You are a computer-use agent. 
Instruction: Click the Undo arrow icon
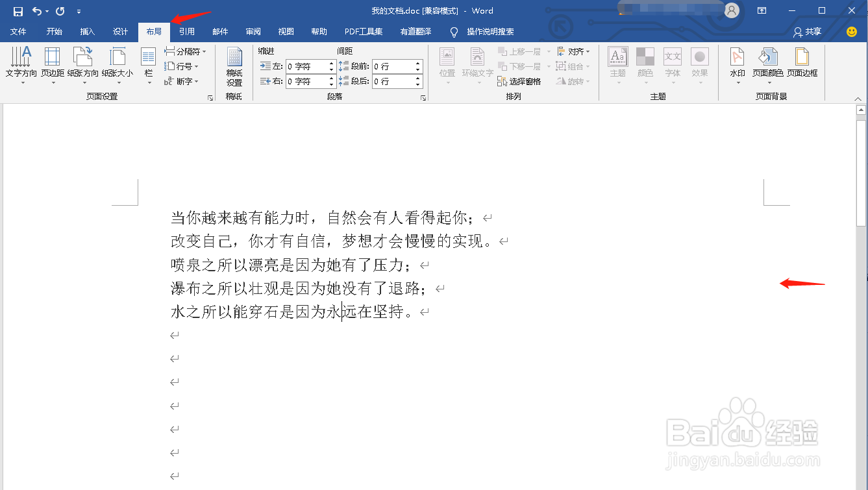click(x=37, y=11)
